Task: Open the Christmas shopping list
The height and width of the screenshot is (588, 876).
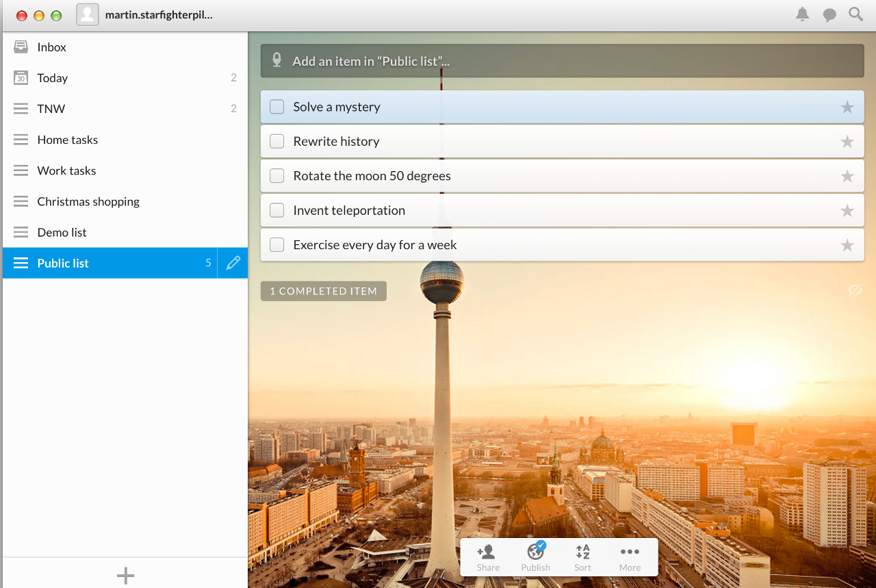Action: [88, 201]
